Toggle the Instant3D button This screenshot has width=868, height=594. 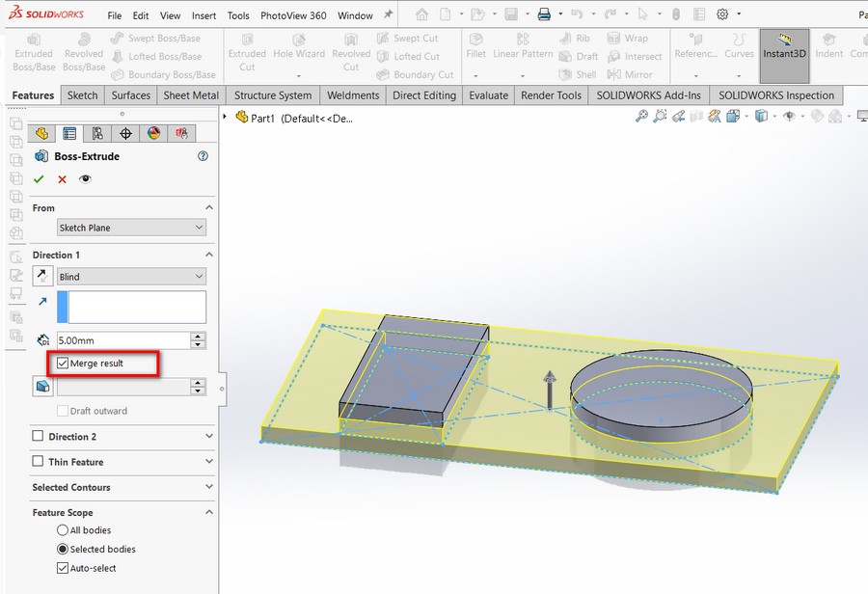[x=784, y=56]
